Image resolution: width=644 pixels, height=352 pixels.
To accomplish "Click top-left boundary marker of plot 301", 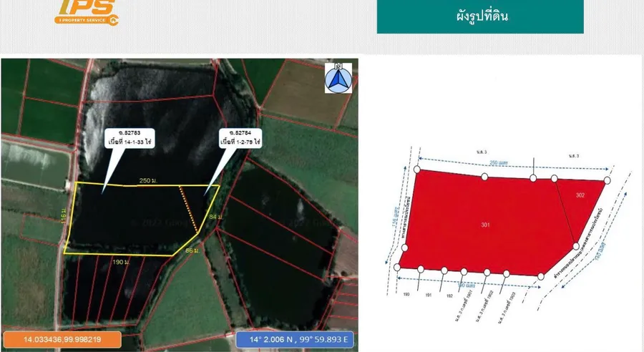I will [x=416, y=170].
